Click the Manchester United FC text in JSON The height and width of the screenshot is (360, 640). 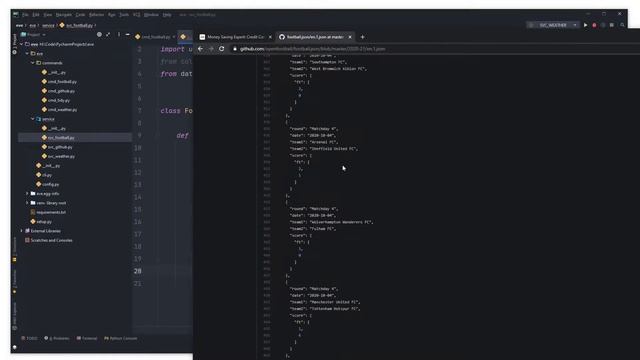334,302
